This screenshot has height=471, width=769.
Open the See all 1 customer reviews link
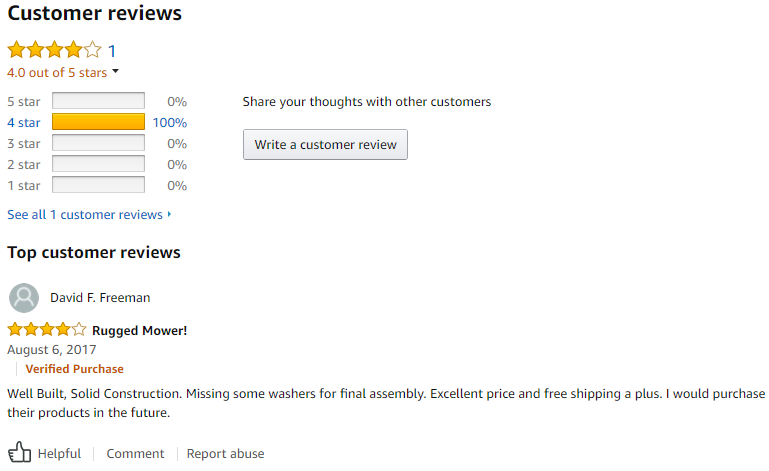(88, 215)
